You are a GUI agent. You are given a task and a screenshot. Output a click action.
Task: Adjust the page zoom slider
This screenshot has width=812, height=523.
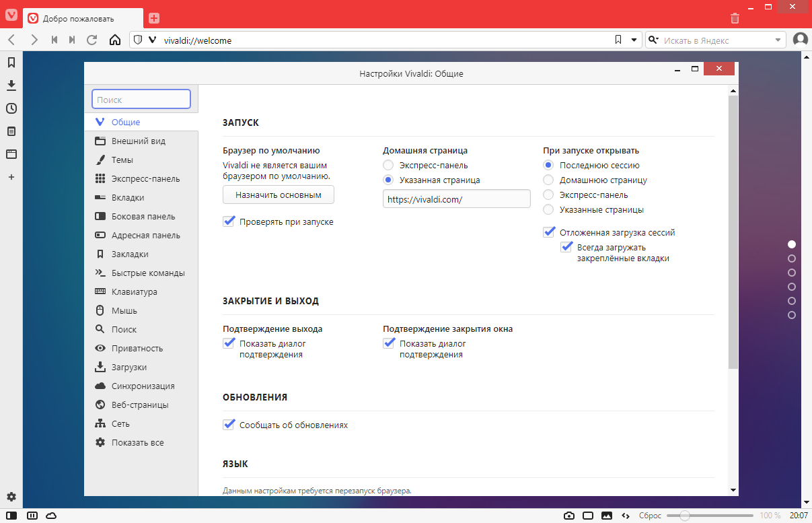(685, 516)
